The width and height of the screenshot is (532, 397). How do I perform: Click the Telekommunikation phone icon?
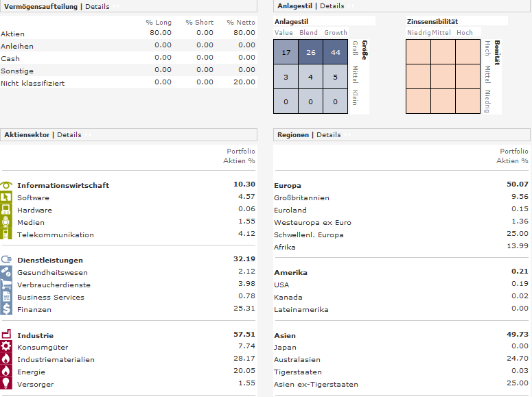(x=5, y=234)
